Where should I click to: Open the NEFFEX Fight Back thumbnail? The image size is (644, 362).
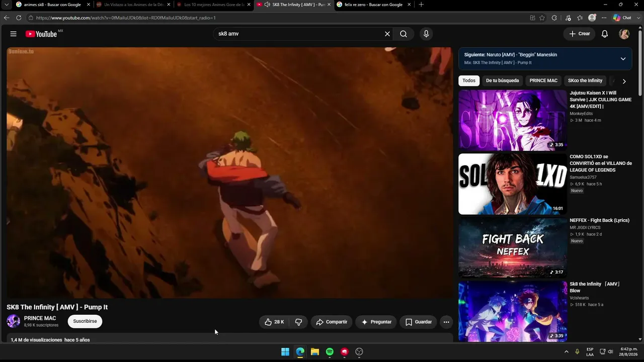[x=513, y=247]
